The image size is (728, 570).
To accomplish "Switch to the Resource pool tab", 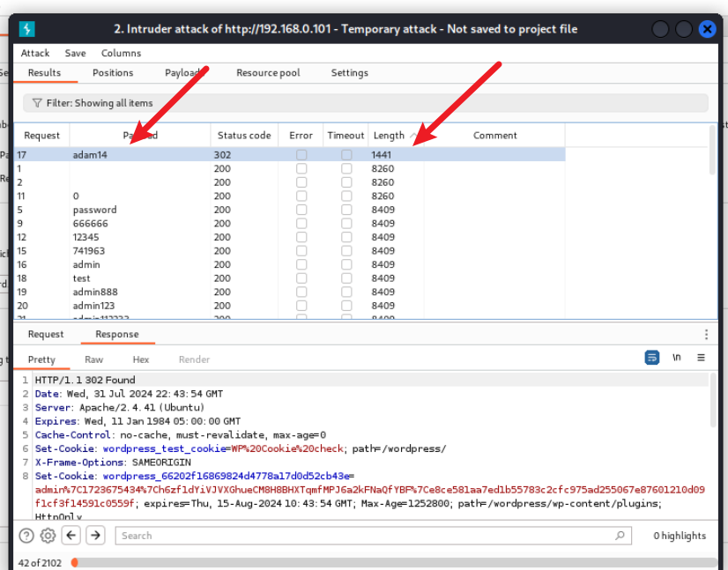I will (268, 73).
